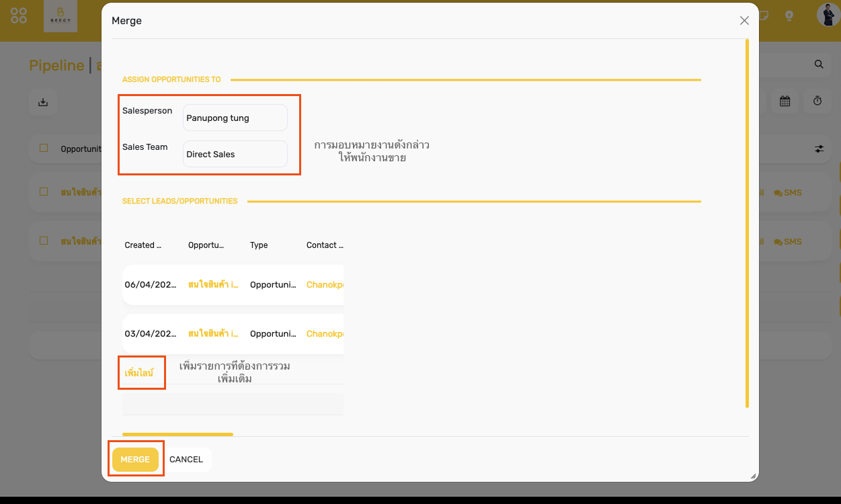Click SMS in first pipeline row
841x504 pixels.
click(788, 193)
